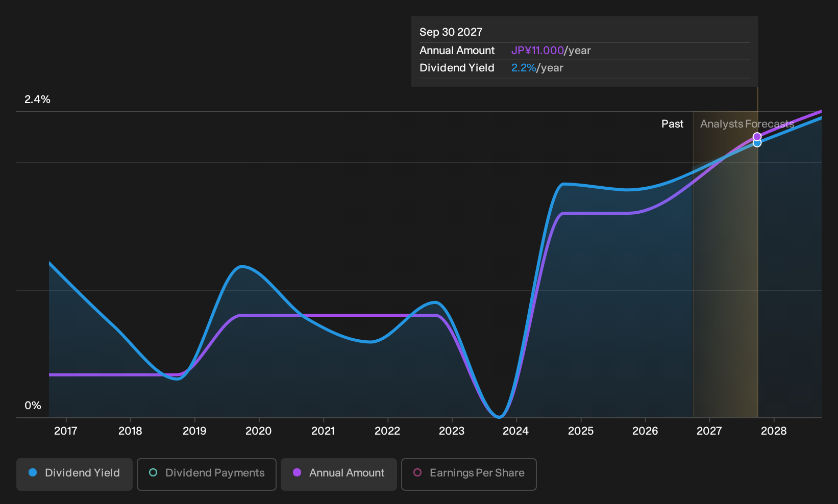Toggle the Annual Amount series
This screenshot has width=838, height=504.
[x=339, y=474]
